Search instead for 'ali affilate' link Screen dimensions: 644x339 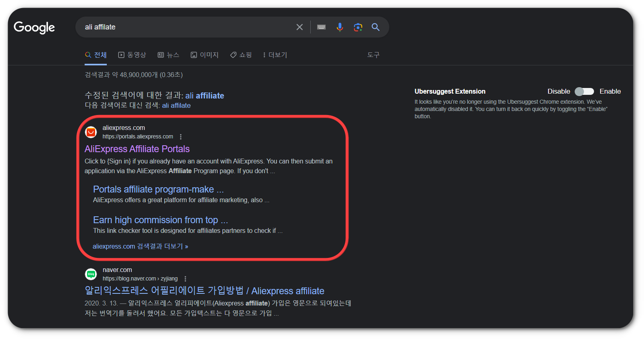pyautogui.click(x=177, y=106)
